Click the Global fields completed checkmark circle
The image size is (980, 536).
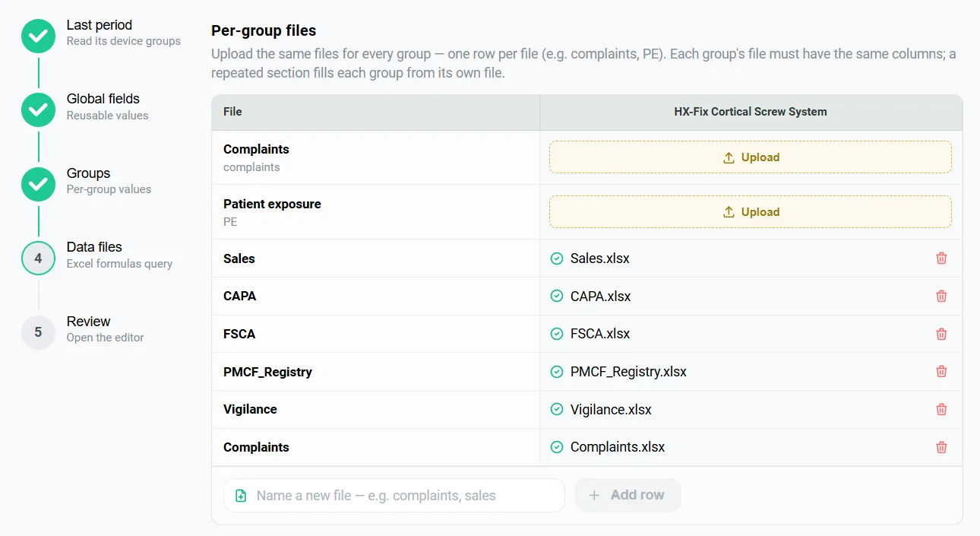coord(38,109)
